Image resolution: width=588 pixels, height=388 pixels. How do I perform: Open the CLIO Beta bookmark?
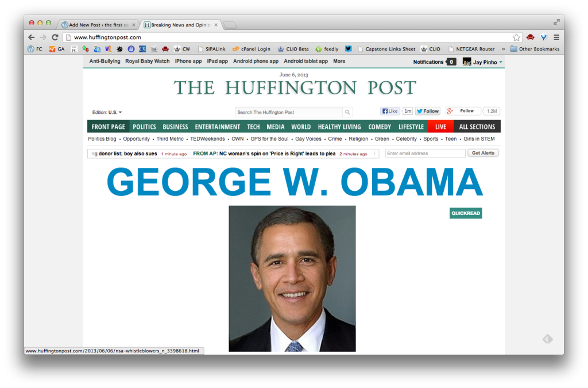click(293, 49)
